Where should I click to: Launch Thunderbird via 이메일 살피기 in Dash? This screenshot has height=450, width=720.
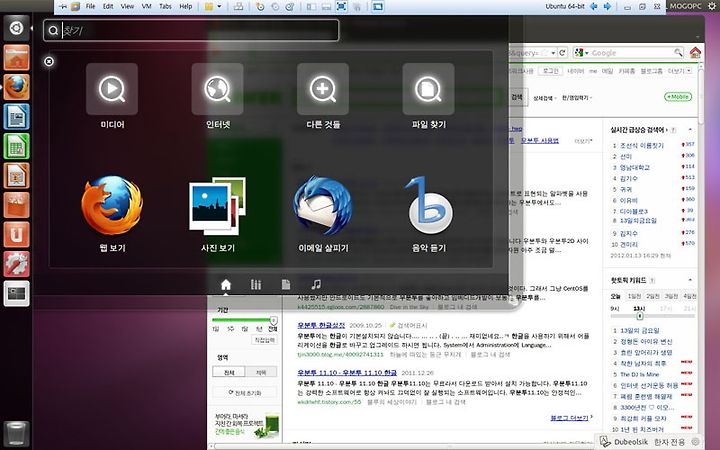(x=323, y=214)
